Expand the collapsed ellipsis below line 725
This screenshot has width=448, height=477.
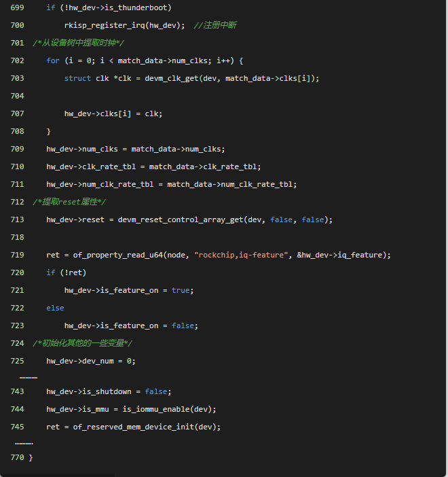[x=28, y=376]
